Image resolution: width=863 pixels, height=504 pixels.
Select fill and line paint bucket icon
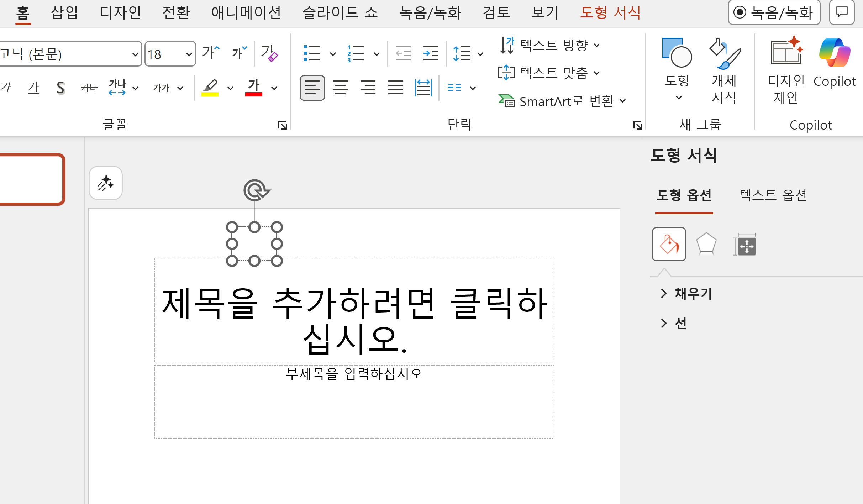669,244
